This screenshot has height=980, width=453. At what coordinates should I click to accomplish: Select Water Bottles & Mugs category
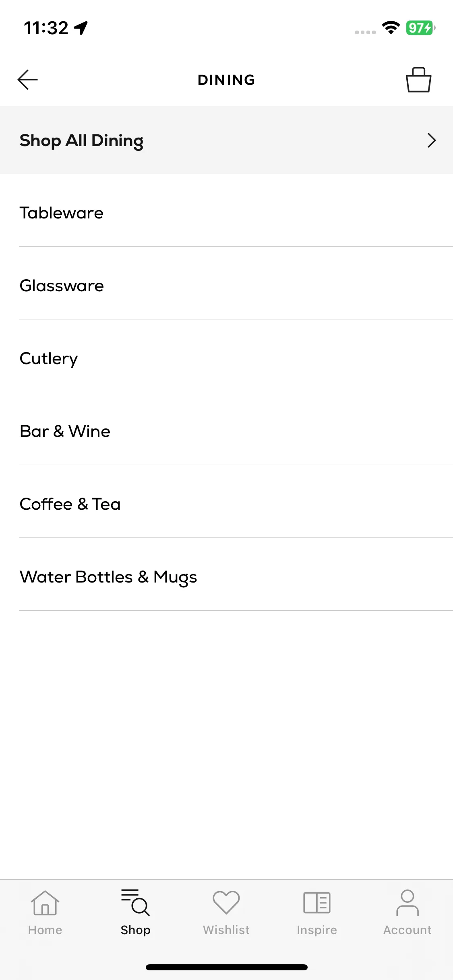(226, 577)
